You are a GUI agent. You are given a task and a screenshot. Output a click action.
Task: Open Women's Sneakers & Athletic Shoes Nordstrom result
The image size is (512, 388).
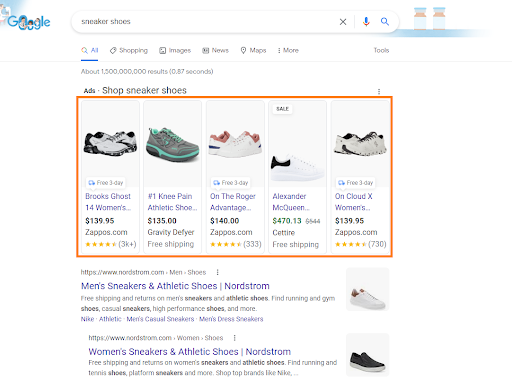pos(189,352)
